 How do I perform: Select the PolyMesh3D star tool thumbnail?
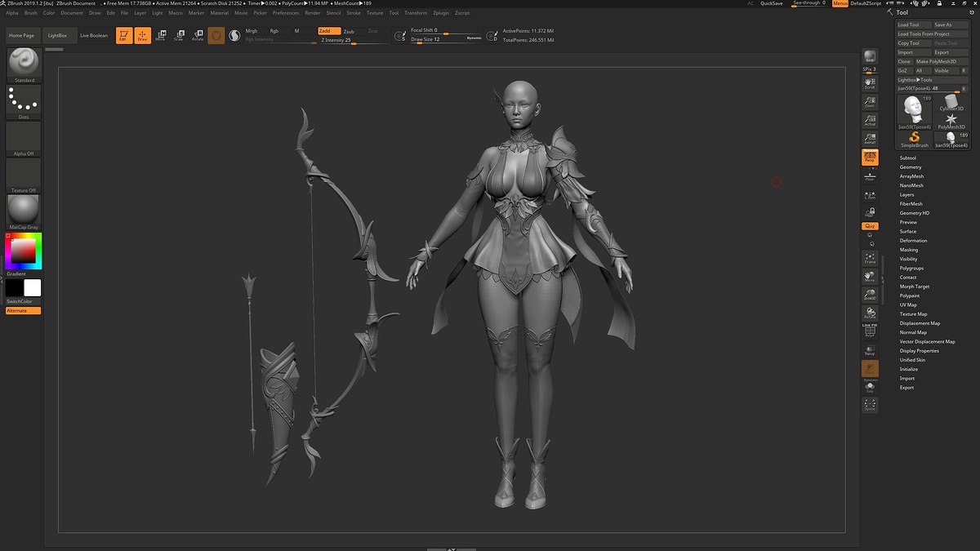[951, 122]
